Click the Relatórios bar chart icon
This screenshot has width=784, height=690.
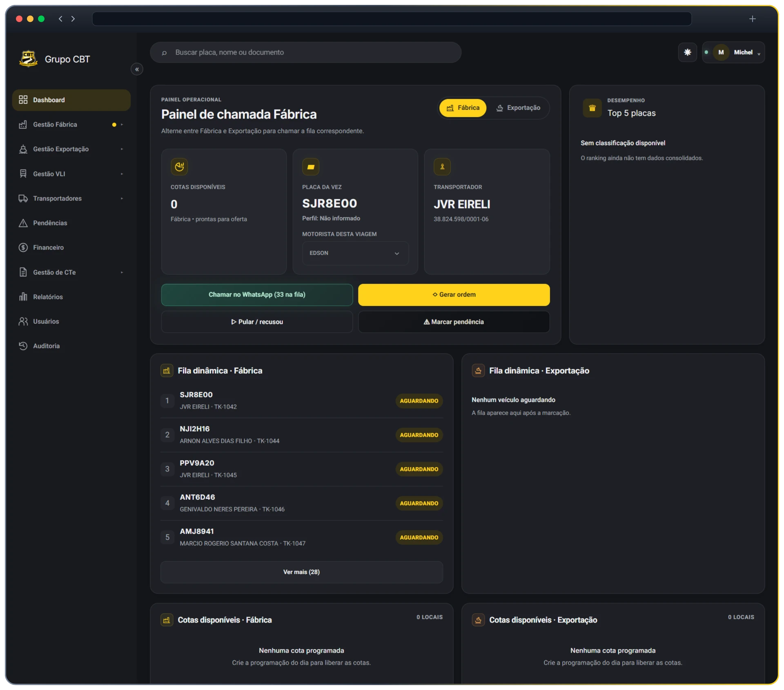[23, 297]
